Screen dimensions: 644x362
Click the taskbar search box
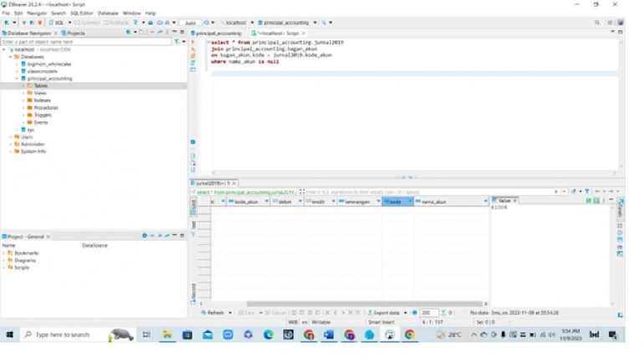[x=78, y=335]
